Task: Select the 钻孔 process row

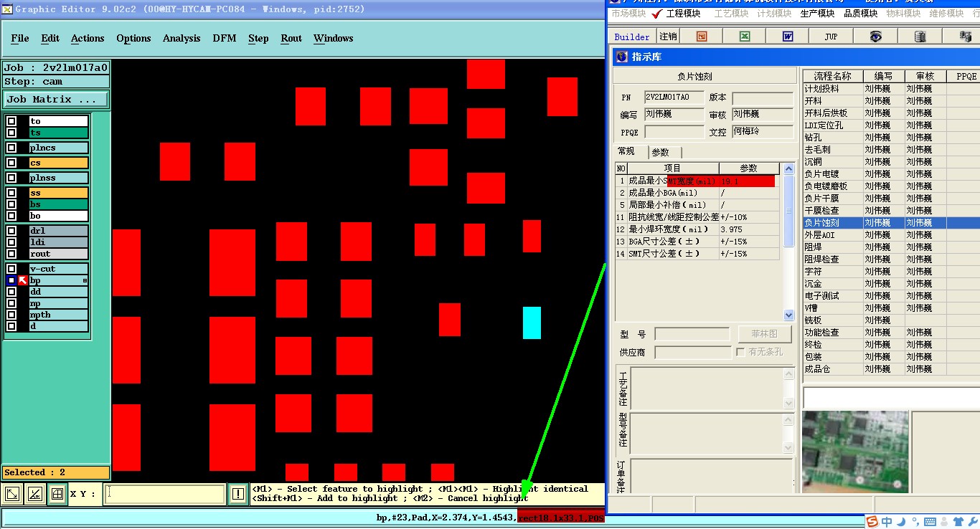Action: coord(890,138)
